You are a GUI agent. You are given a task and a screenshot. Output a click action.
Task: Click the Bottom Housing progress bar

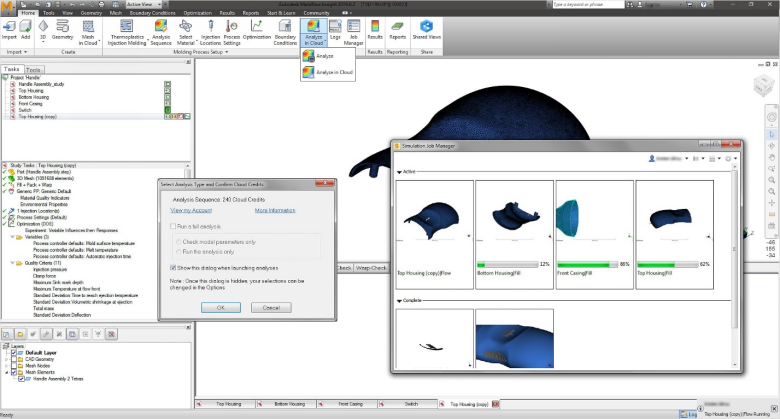[507, 265]
